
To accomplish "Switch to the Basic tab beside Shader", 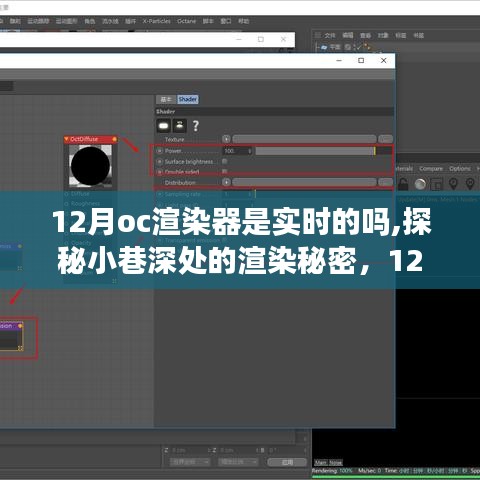I will pyautogui.click(x=166, y=99).
